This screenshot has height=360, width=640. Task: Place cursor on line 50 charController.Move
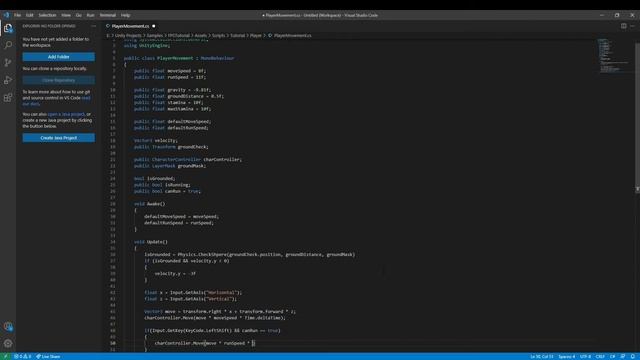204,343
